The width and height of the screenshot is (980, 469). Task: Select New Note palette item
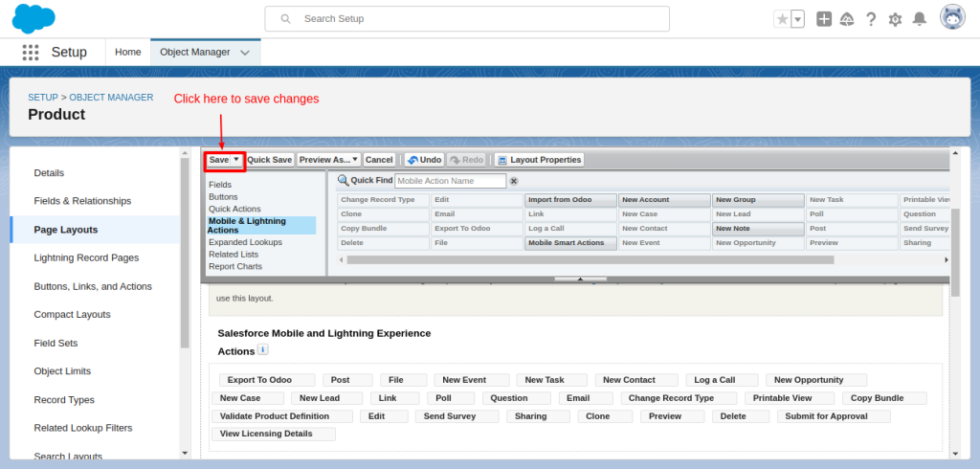pos(758,228)
